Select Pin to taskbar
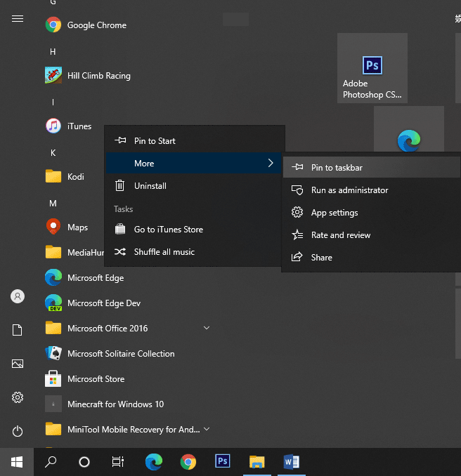461x476 pixels. coord(337,168)
